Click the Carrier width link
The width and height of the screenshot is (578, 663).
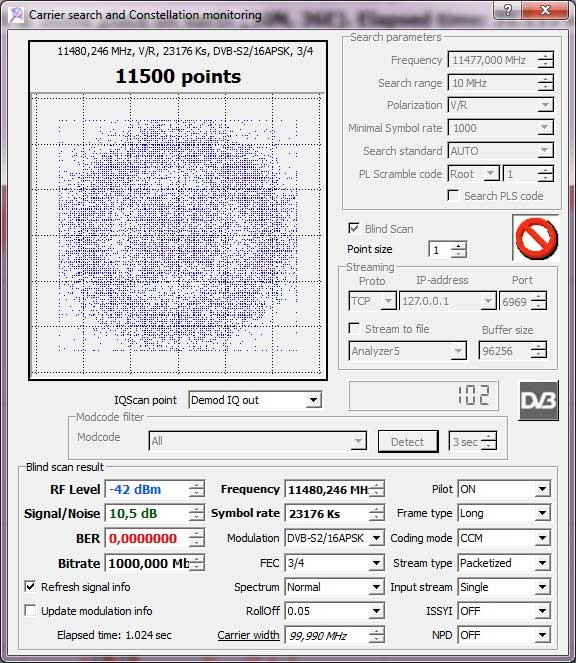click(x=249, y=635)
